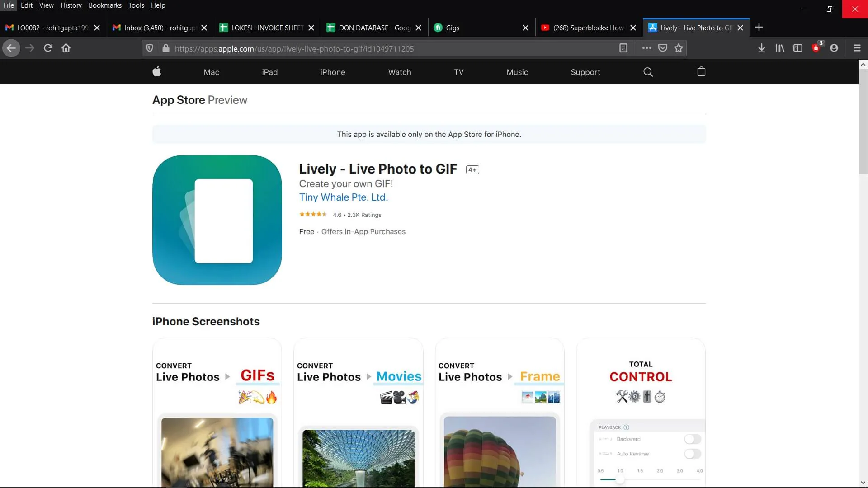The height and width of the screenshot is (488, 868).
Task: Toggle the Auto Reverse switch
Action: coord(692,454)
